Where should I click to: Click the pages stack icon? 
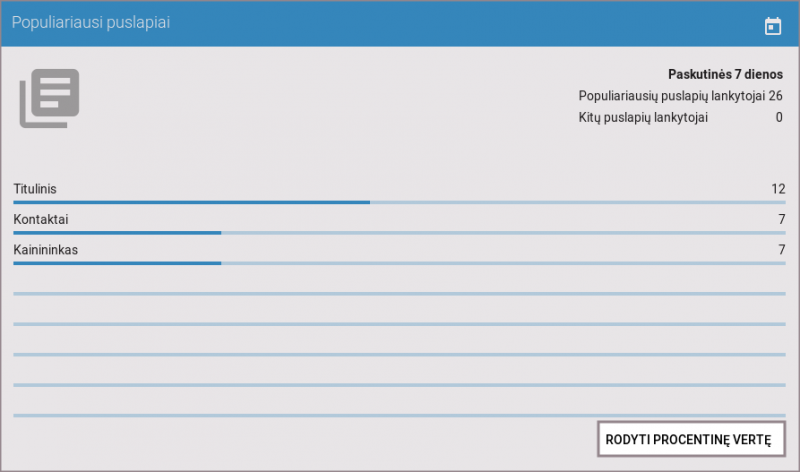(49, 98)
